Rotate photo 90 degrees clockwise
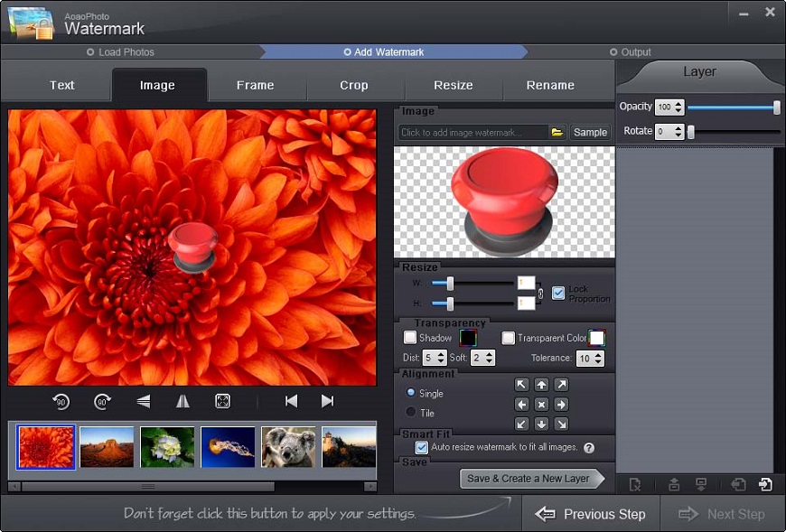Screen dimensions: 786x532 click(103, 402)
